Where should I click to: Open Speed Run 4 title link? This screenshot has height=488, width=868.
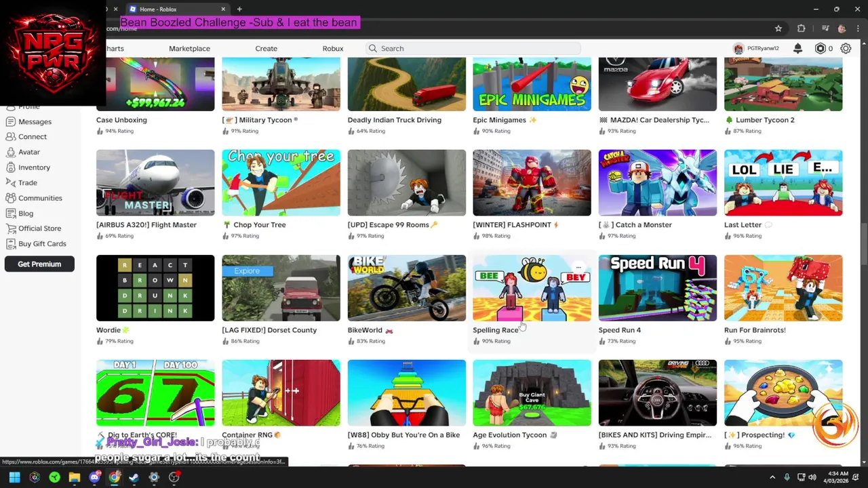coord(620,330)
